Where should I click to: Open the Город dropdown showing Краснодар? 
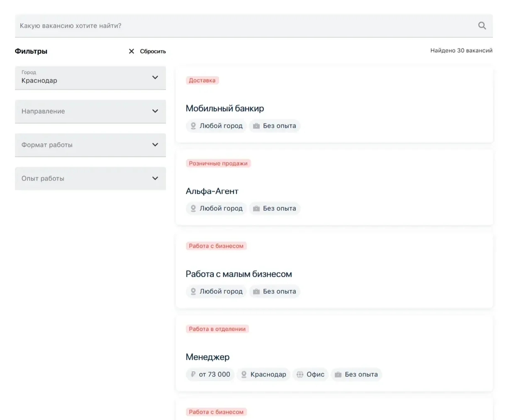tap(90, 78)
